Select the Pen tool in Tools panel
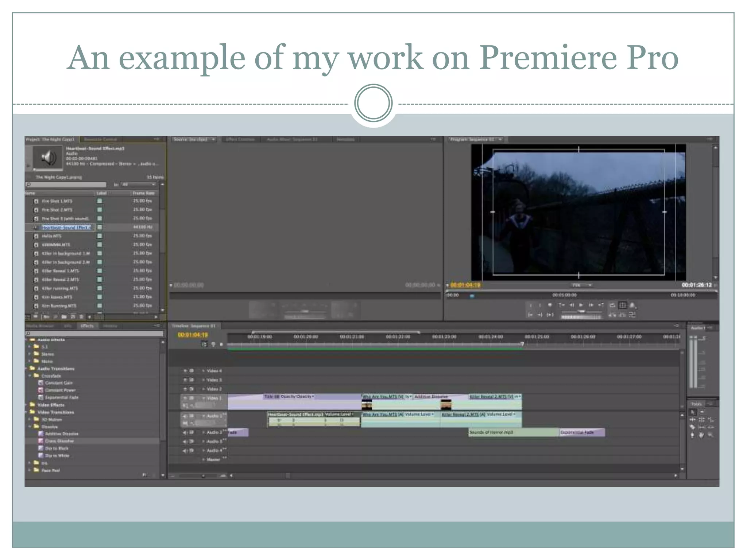Image resolution: width=747 pixels, height=560 pixels. pos(693,435)
